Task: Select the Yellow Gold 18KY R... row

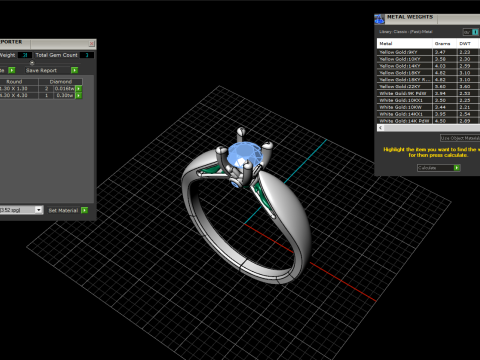Action: click(x=428, y=80)
